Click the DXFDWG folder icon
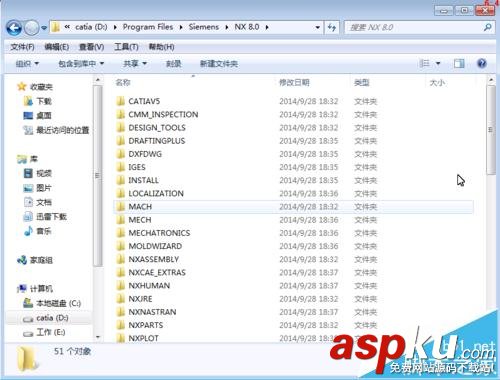500x380 pixels. point(121,154)
